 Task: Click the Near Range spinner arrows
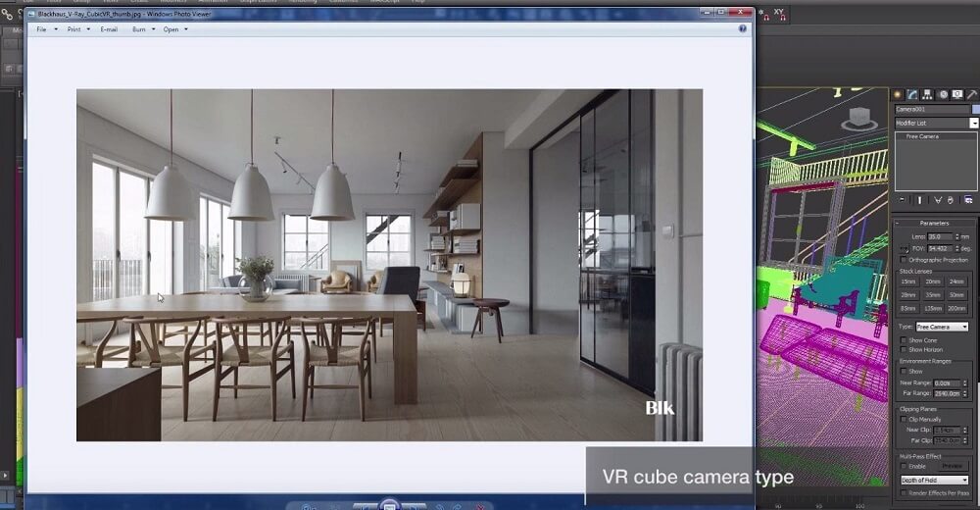pyautogui.click(x=965, y=382)
